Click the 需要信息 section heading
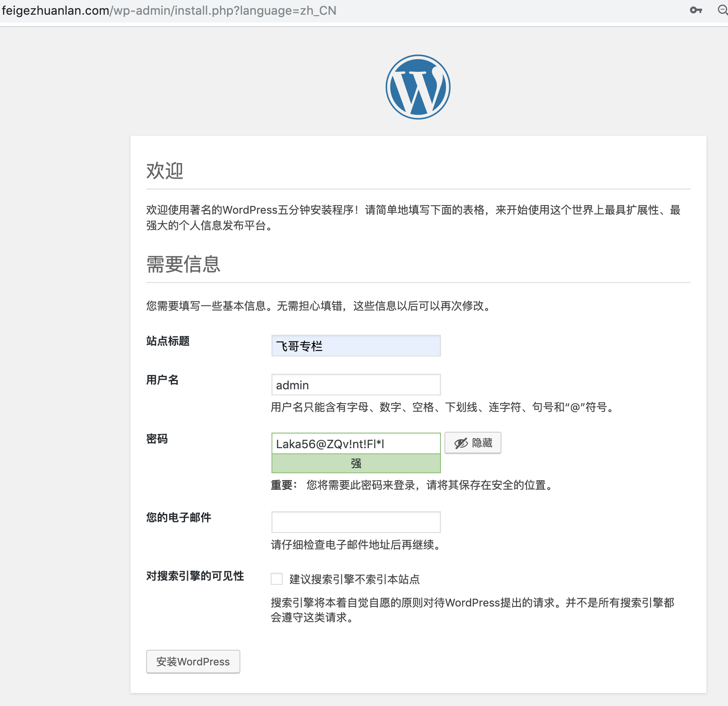The image size is (728, 706). (183, 265)
